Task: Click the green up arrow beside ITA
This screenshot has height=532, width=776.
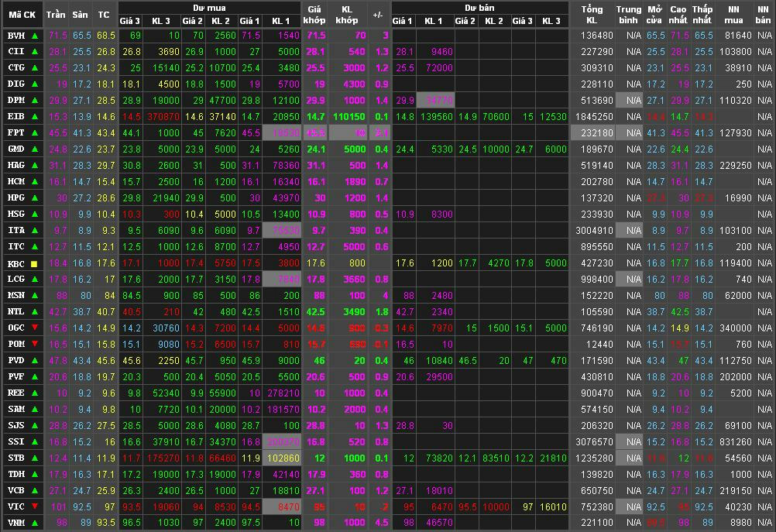Action: click(x=35, y=230)
